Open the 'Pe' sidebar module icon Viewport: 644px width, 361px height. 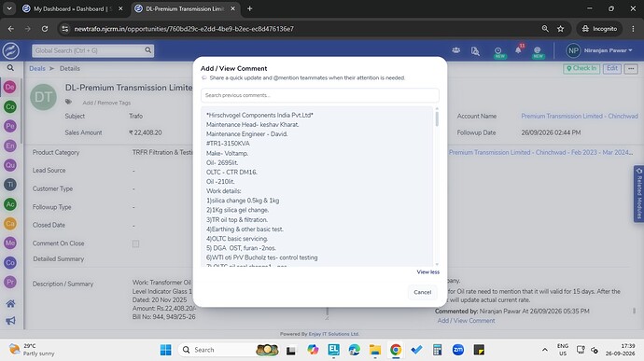(10, 126)
